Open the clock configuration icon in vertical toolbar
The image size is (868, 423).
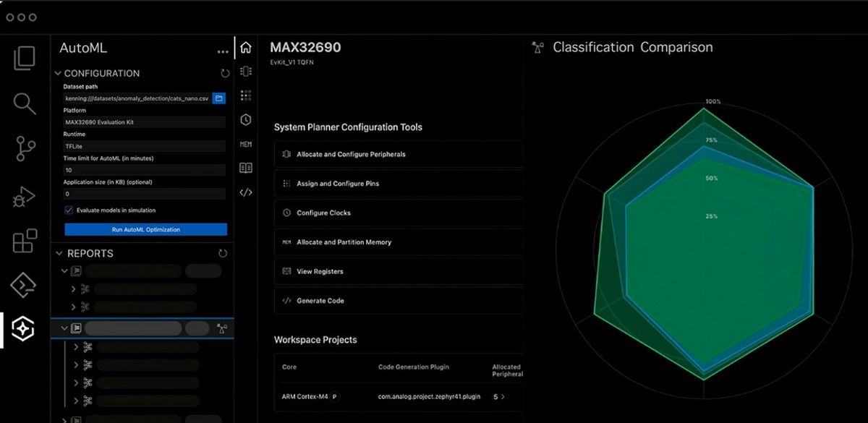click(x=246, y=119)
